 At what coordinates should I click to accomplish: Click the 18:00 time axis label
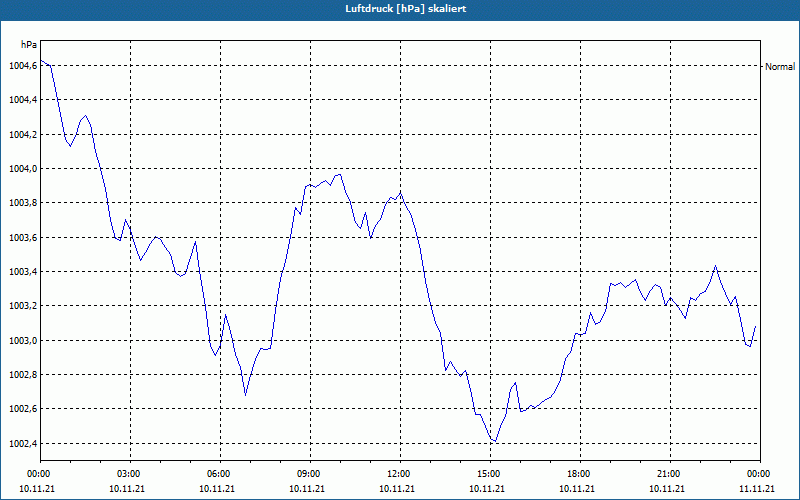(580, 474)
